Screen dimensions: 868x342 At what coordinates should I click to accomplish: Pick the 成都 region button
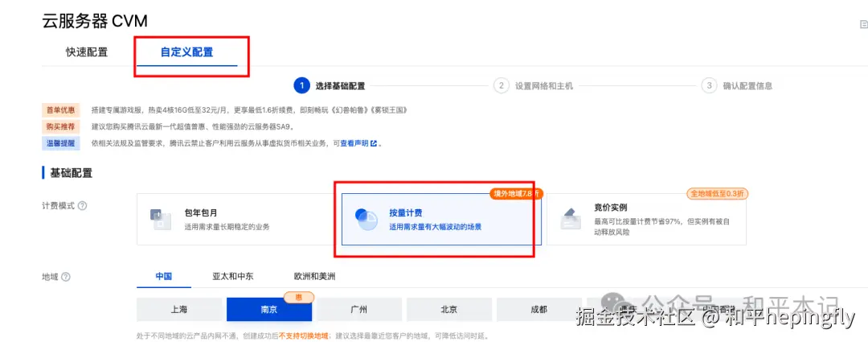538,309
